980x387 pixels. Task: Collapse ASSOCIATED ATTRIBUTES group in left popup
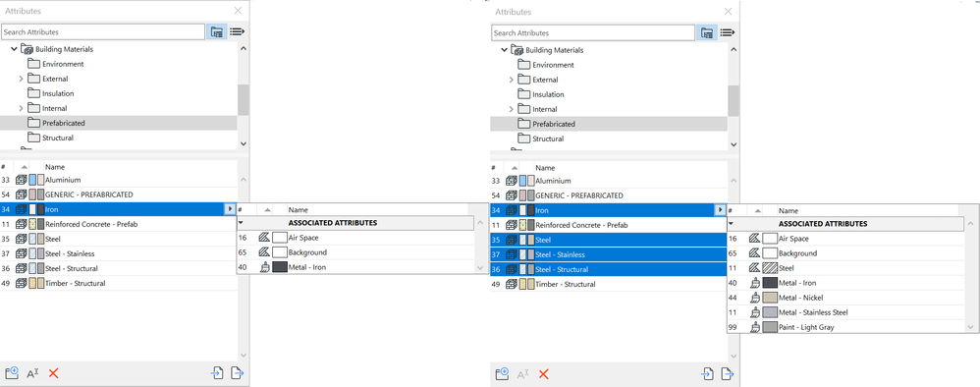pos(241,223)
